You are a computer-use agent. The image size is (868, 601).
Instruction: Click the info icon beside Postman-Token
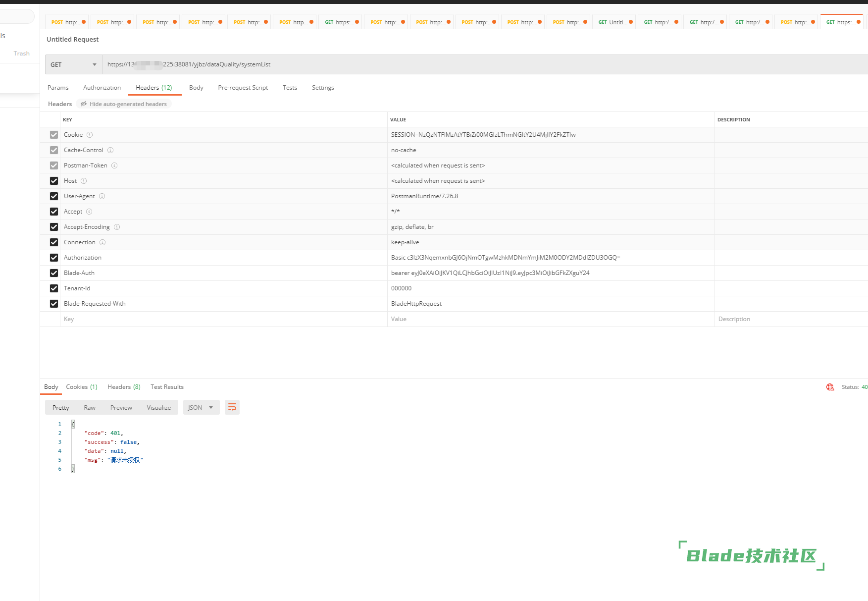tap(114, 165)
